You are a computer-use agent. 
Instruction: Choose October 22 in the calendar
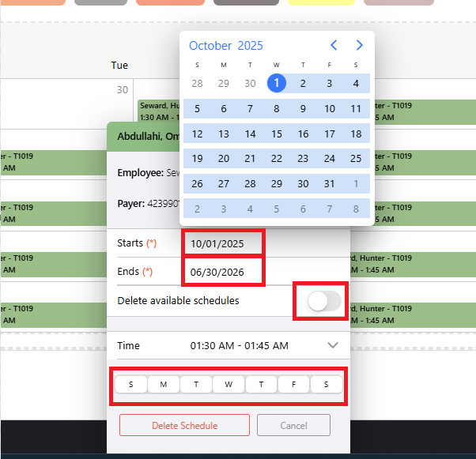click(x=277, y=159)
